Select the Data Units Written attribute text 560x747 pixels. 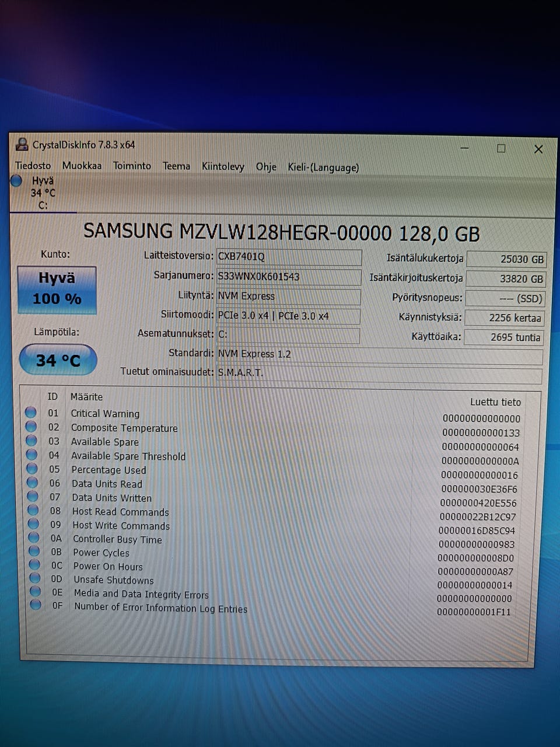(x=111, y=498)
